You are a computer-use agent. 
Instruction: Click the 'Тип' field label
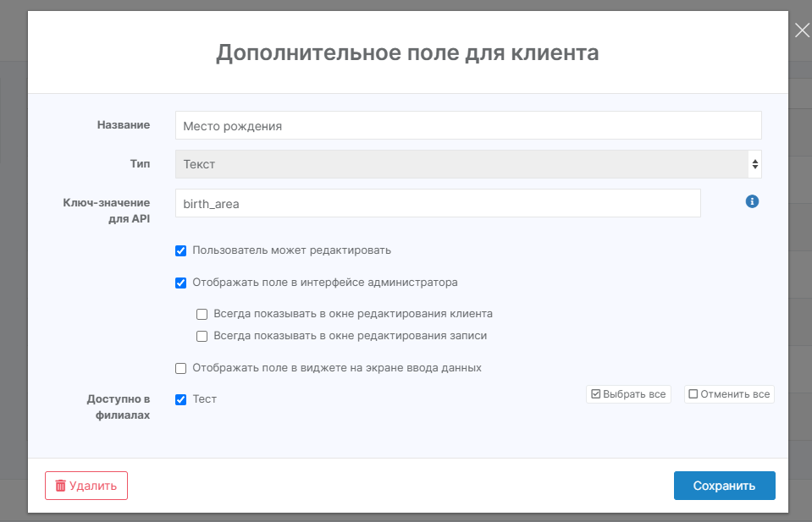point(140,163)
